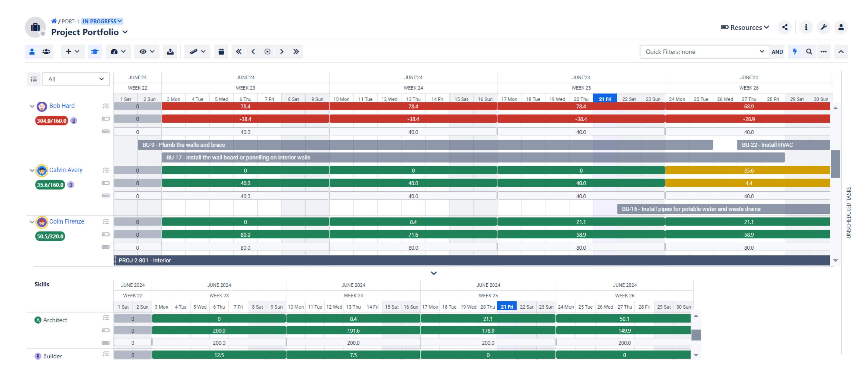Click Bob Hard's availability battery row icon
868x380 pixels.
coord(106,119)
